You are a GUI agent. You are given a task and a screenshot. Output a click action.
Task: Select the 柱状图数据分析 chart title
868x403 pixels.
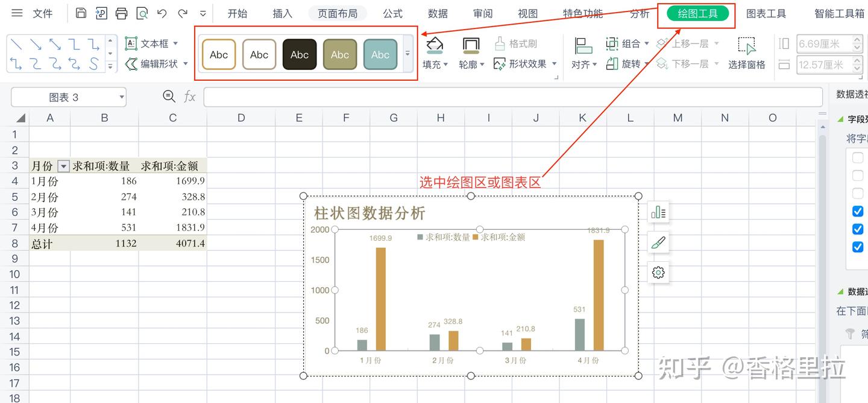coord(370,213)
